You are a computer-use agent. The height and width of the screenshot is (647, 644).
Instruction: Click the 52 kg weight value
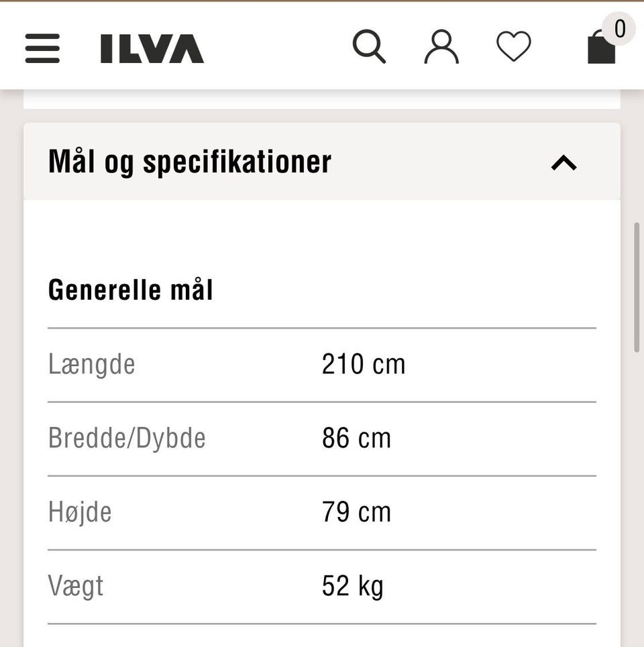click(x=353, y=587)
